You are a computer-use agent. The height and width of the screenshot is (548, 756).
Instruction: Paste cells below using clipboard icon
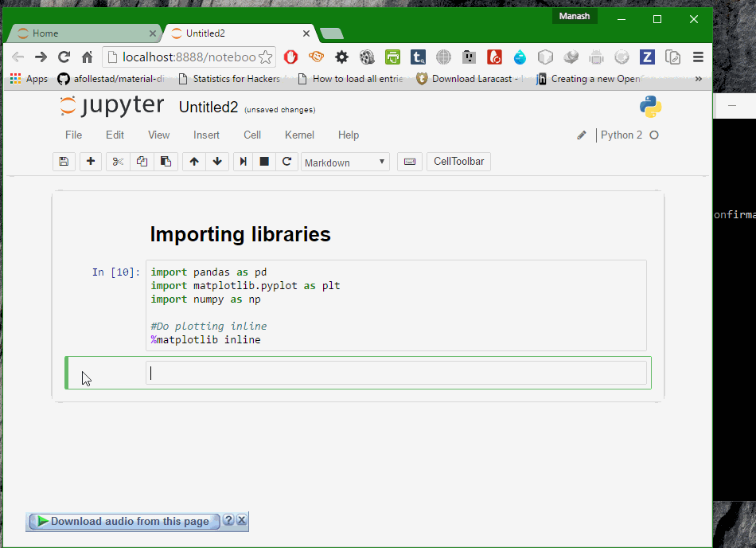[166, 162]
